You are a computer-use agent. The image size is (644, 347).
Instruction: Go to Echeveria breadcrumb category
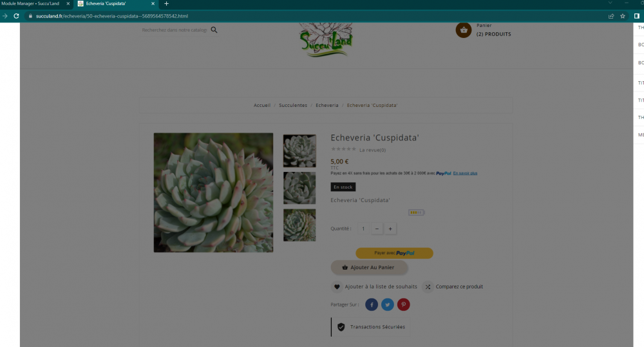(327, 105)
